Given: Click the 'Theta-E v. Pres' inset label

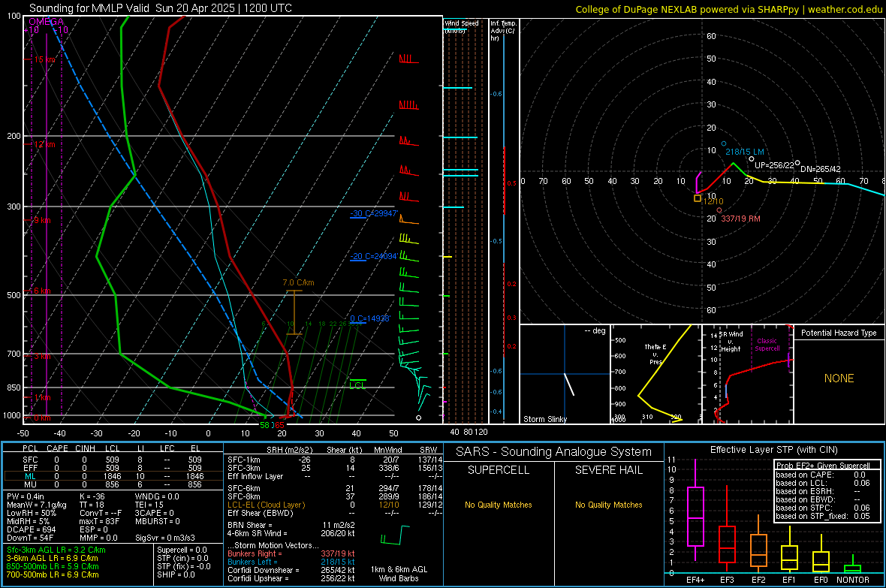Looking at the screenshot, I should (655, 354).
